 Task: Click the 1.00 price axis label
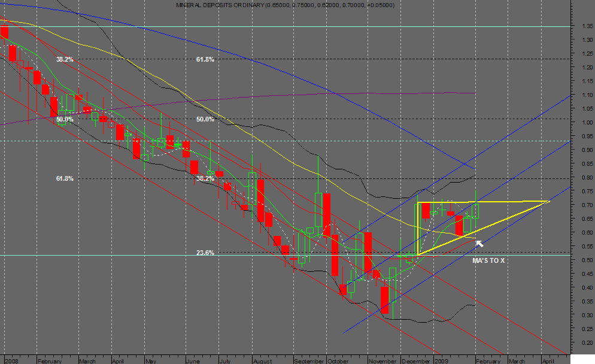[587, 123]
